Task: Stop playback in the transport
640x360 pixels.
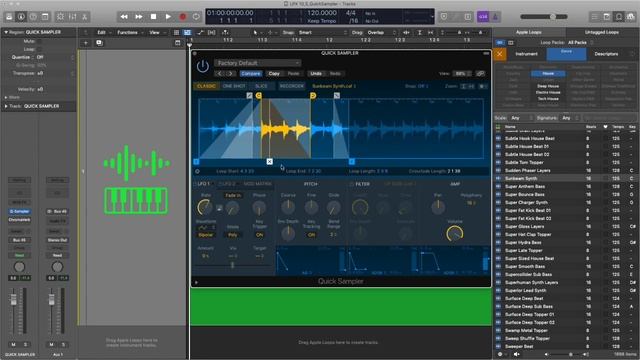Action: click(153, 17)
